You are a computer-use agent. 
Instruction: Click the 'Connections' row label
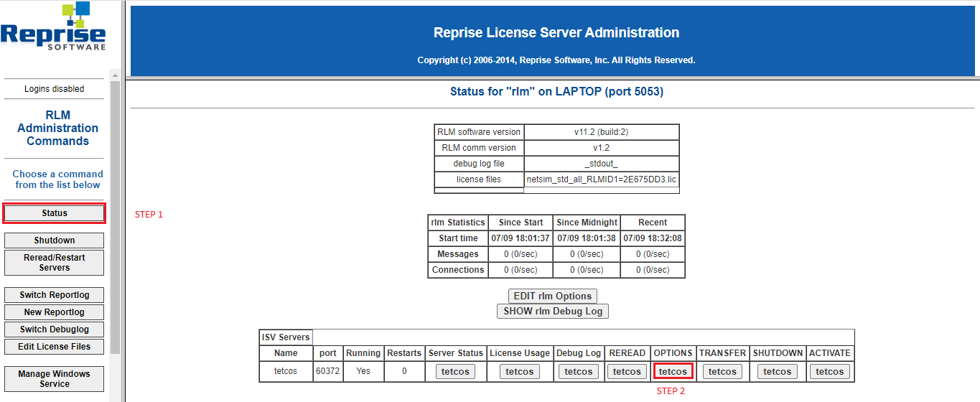(458, 270)
